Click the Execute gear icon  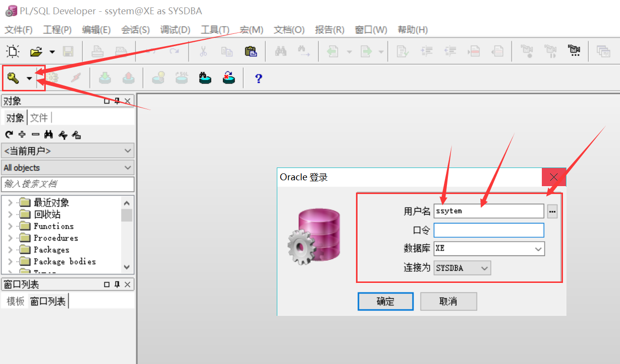pyautogui.click(x=53, y=78)
